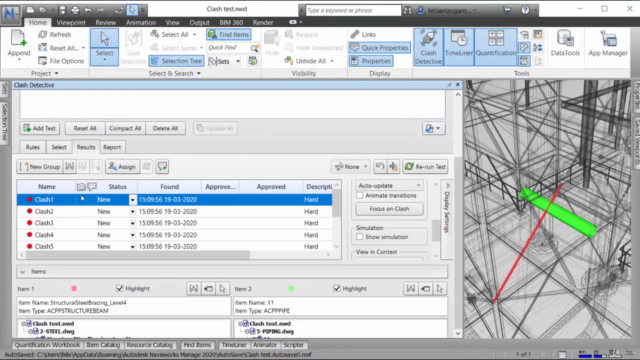Click the Add Test button
640x360 pixels.
tap(40, 128)
